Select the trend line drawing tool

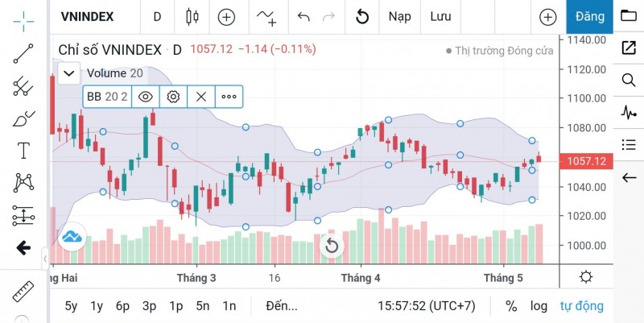pyautogui.click(x=24, y=53)
